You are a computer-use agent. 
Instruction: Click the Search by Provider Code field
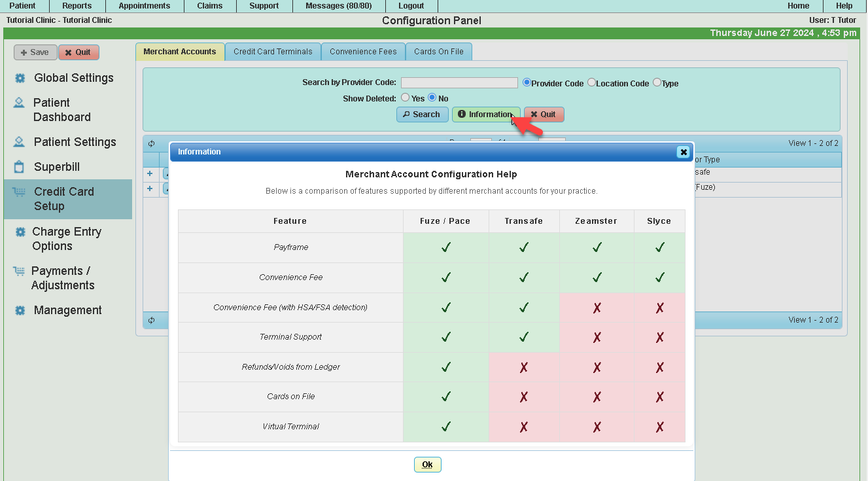tap(459, 83)
